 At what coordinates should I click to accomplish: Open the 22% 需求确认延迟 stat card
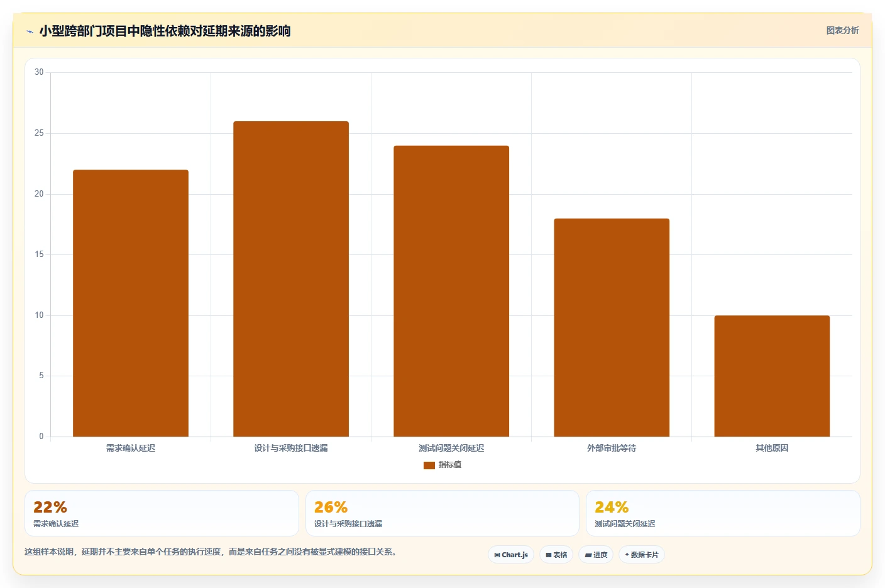tap(162, 513)
